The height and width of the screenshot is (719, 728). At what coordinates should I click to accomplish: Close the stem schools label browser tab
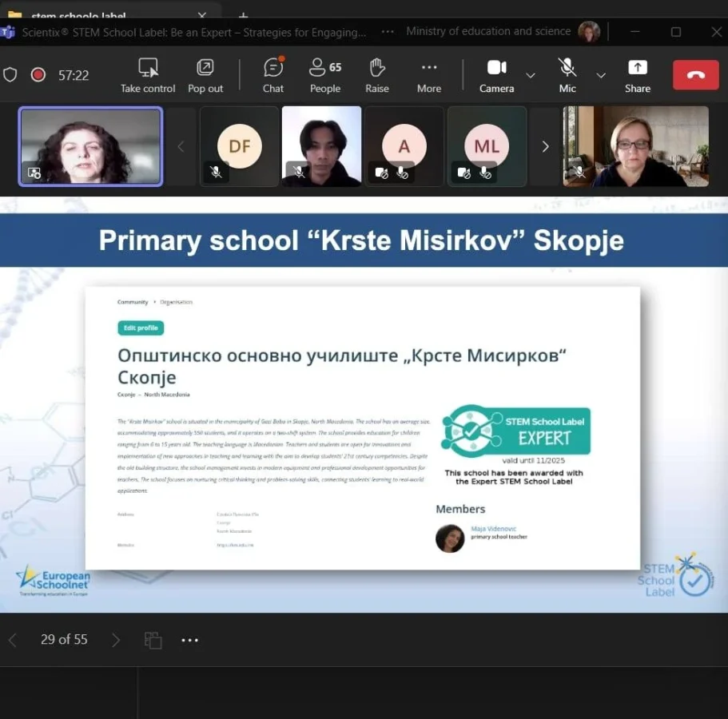pyautogui.click(x=202, y=15)
